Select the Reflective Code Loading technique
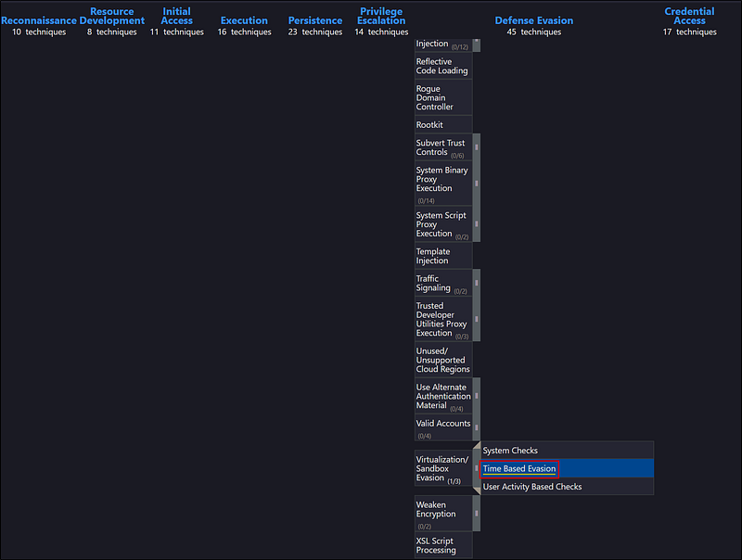Screen dimensions: 742x560 coord(442,66)
